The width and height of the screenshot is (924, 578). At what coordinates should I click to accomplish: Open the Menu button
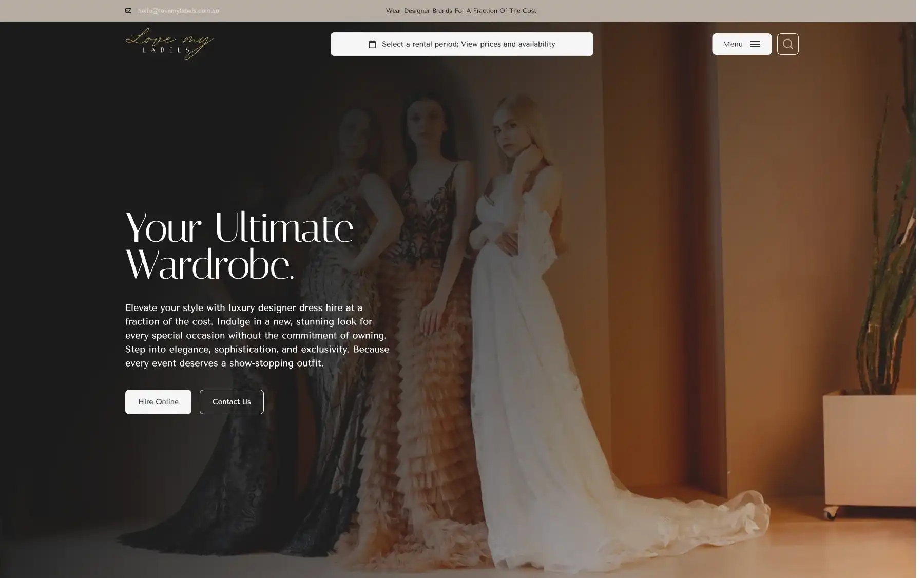(733, 44)
